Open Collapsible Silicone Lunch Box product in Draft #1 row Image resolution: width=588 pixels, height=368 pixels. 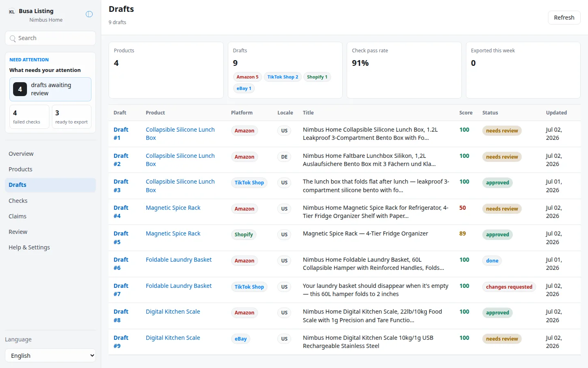180,134
